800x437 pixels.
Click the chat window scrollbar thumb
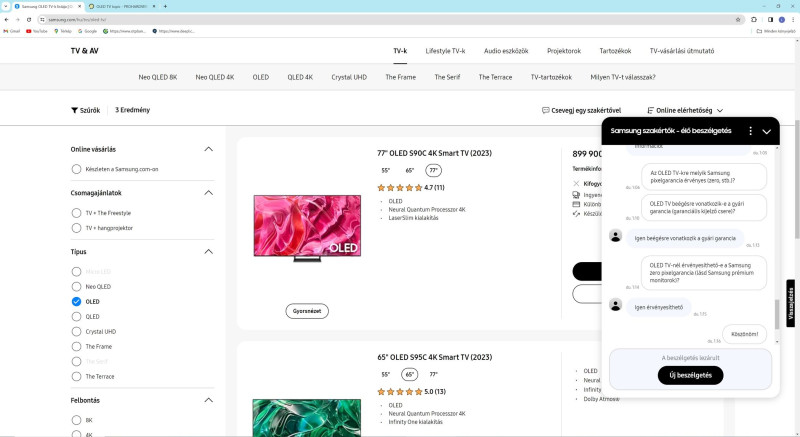coord(777,314)
